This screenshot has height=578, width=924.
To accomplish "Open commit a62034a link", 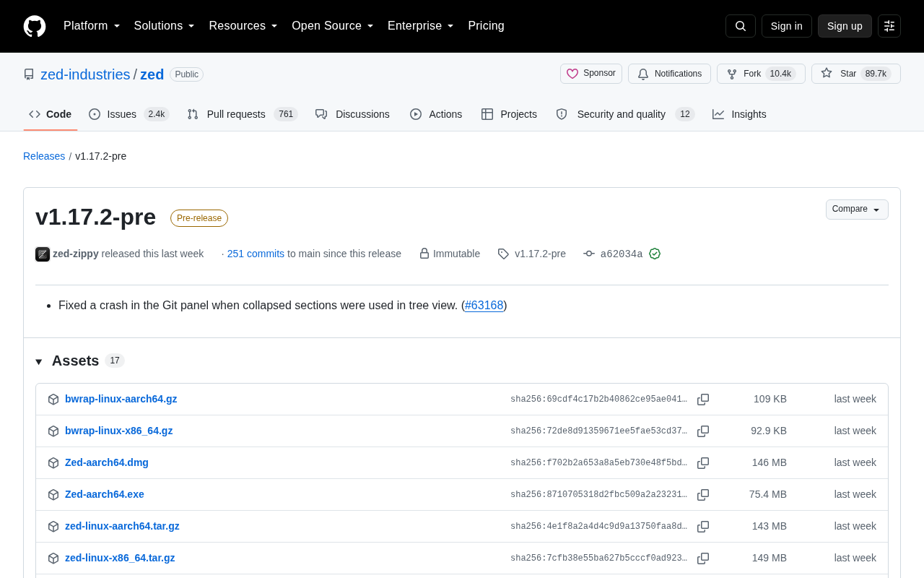I will tap(622, 254).
